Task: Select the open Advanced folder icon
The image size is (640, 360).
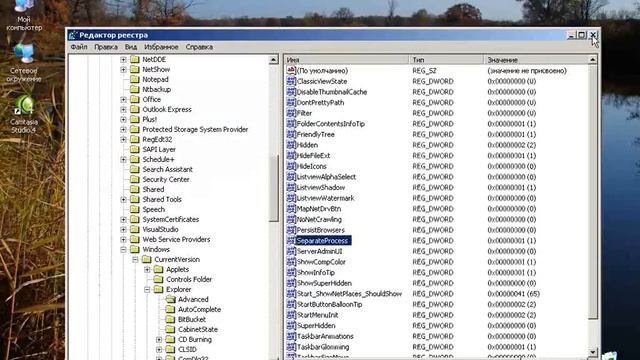Action: pyautogui.click(x=171, y=299)
